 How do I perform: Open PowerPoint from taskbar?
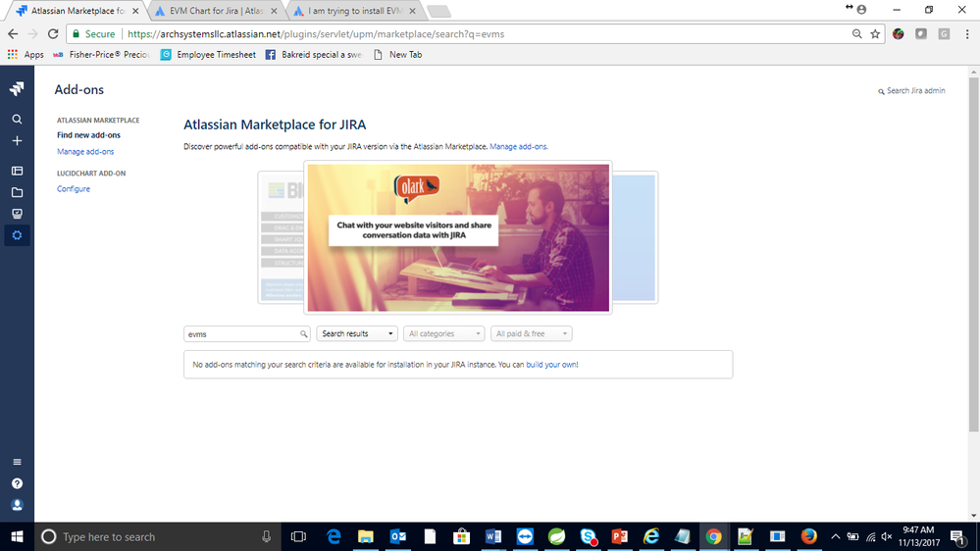[x=620, y=536]
